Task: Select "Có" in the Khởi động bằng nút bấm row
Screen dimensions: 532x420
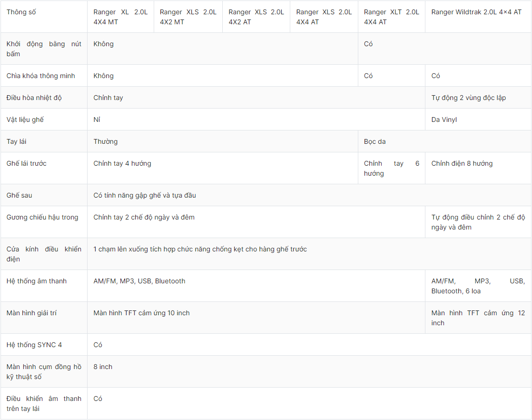Action: (x=368, y=44)
